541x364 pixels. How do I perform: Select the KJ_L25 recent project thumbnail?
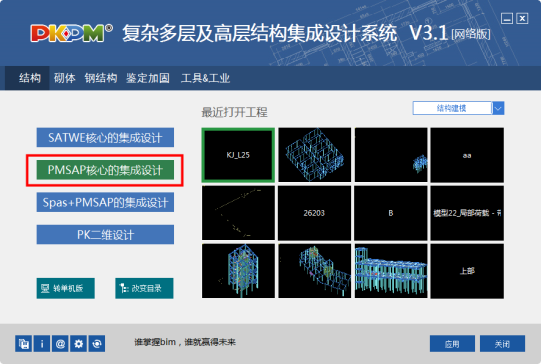pos(238,155)
